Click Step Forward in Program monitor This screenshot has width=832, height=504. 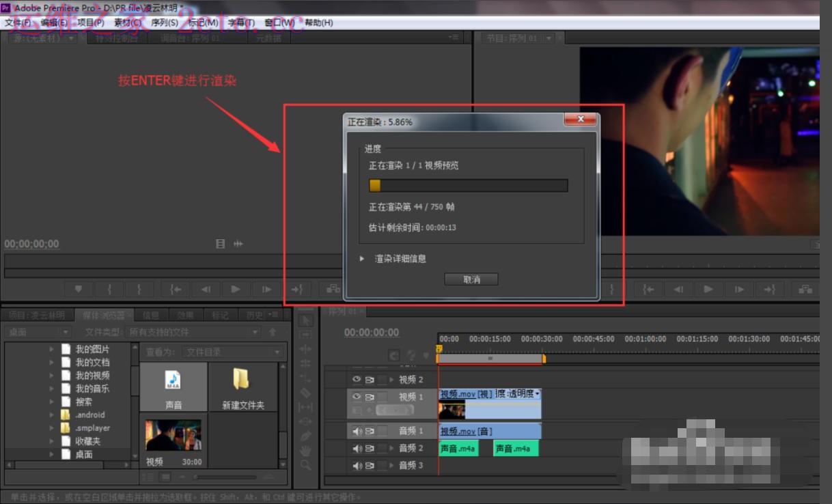(739, 289)
